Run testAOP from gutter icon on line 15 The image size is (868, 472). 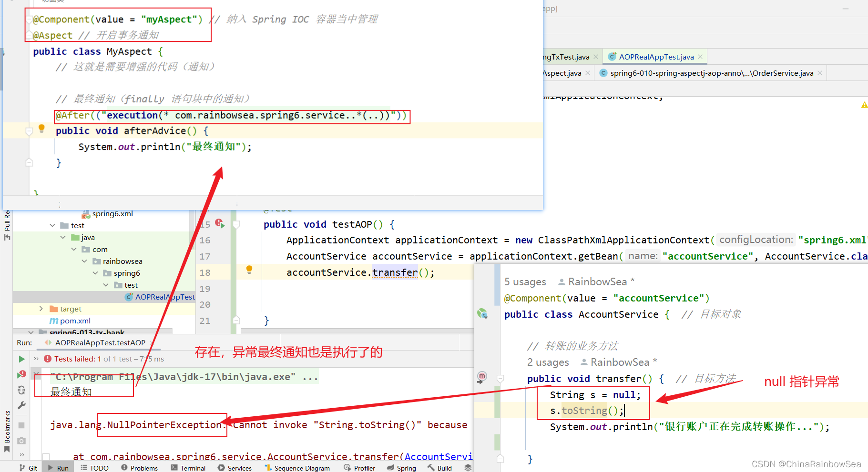220,223
